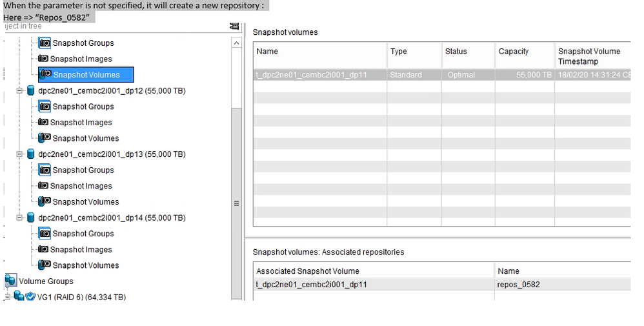The width and height of the screenshot is (644, 326).
Task: Click the VG1 RAID 6 shield icon
Action: tap(30, 296)
